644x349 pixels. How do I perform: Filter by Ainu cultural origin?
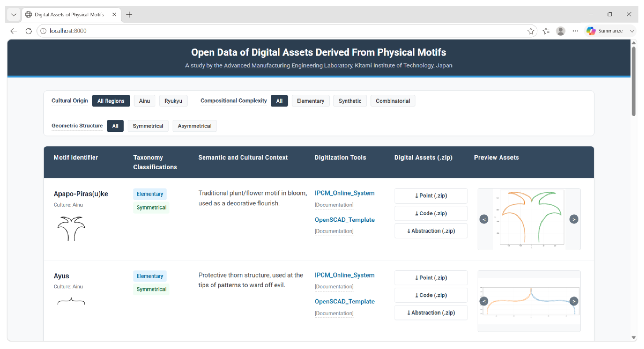point(145,101)
